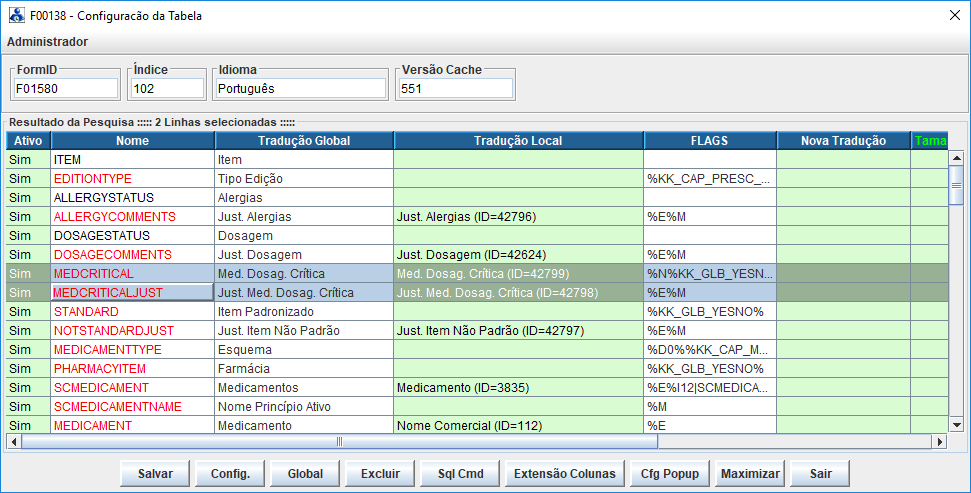Click the Maximizar button

click(x=749, y=474)
